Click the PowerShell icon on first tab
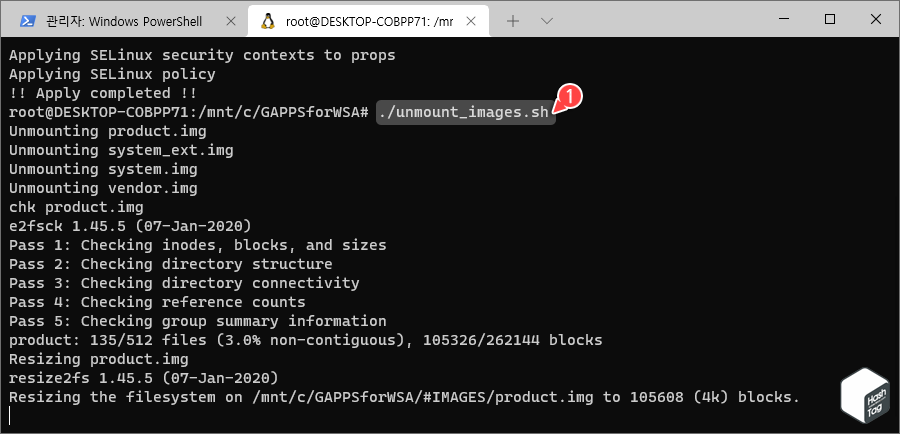 (x=26, y=21)
